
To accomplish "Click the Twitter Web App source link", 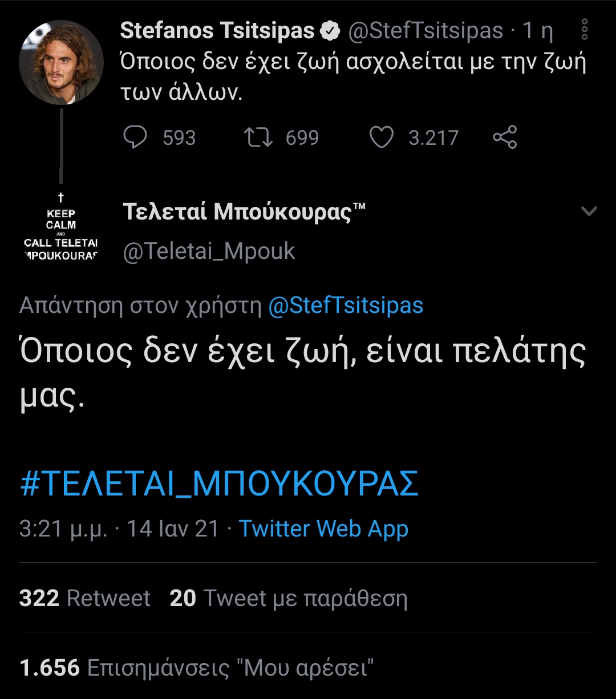I will (x=323, y=529).
